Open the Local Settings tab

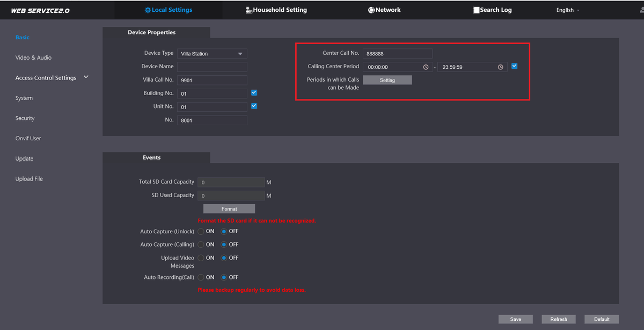tap(168, 10)
